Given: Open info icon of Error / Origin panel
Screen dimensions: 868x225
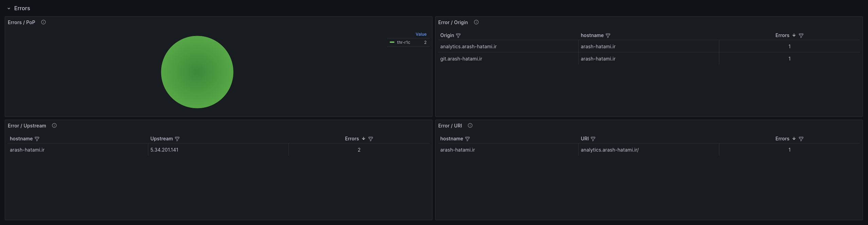Looking at the screenshot, I should (x=476, y=22).
